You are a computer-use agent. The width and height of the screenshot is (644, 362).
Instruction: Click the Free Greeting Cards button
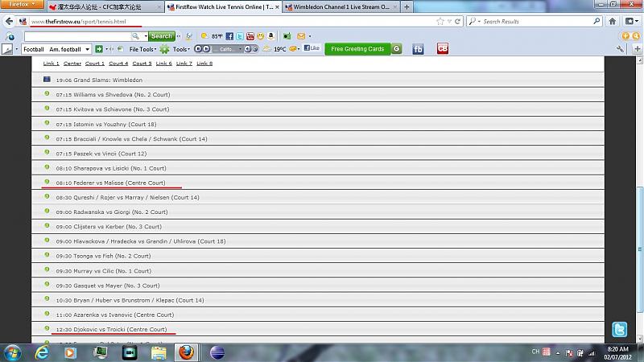(x=357, y=49)
